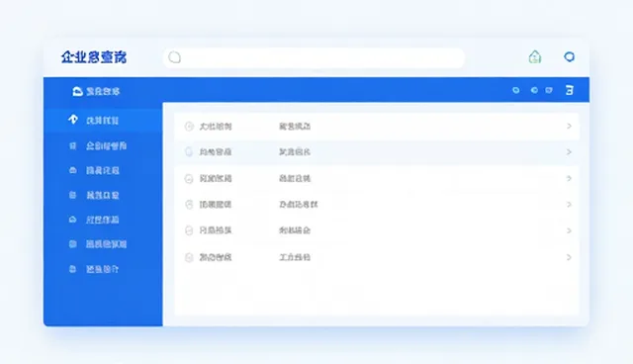Click the blue hexagon icon beside the home icon
Screen dimensions: 633x364
tap(570, 57)
